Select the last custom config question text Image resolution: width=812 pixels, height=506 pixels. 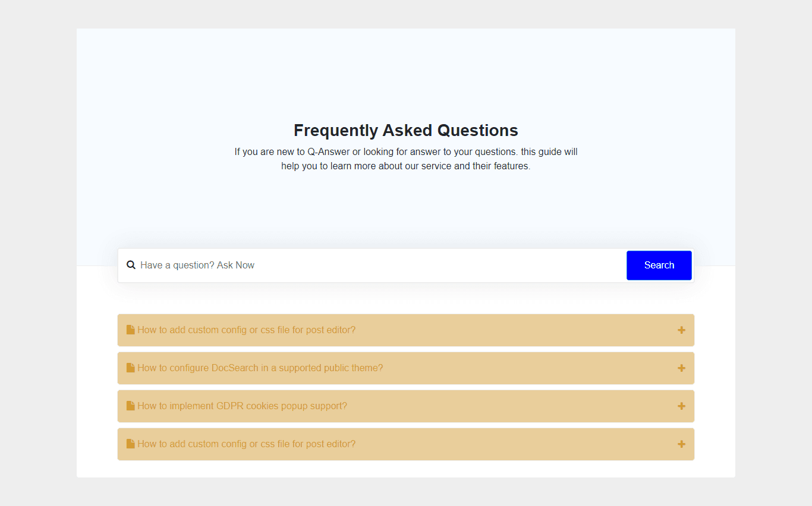[247, 444]
